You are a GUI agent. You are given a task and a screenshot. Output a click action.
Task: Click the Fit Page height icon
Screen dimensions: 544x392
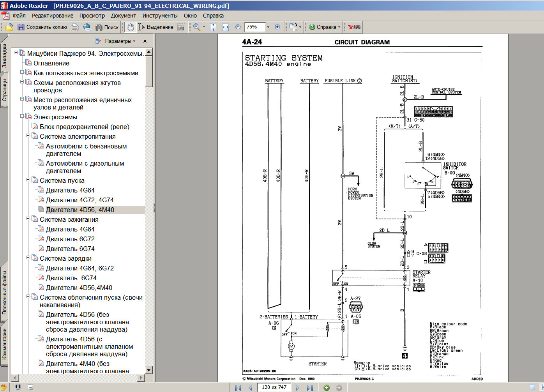coord(213,27)
